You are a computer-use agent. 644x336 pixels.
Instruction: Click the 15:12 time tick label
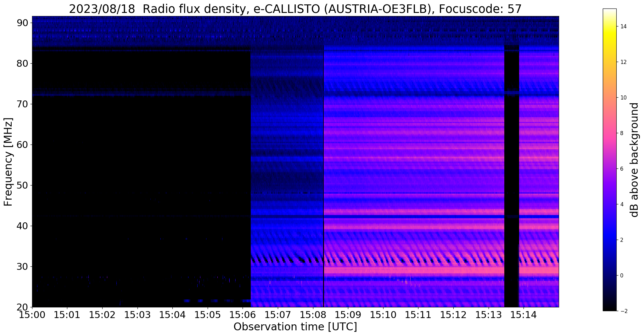pyautogui.click(x=453, y=315)
